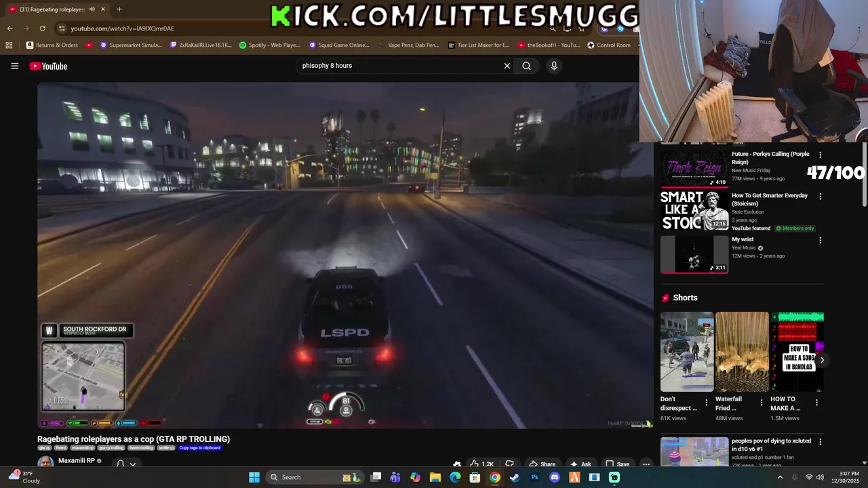Viewport: 868px width, 488px height.
Task: Open 'peoples pov of dying to xcluted' video
Action: tap(772, 445)
